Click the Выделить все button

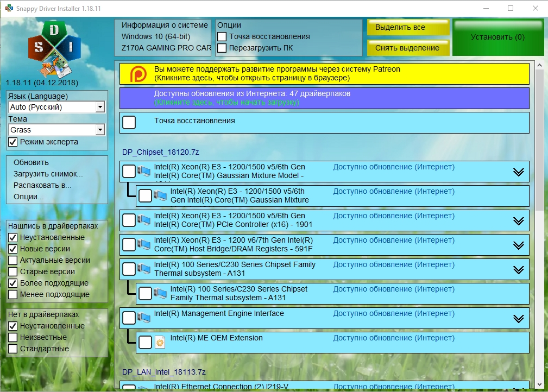[x=408, y=27]
